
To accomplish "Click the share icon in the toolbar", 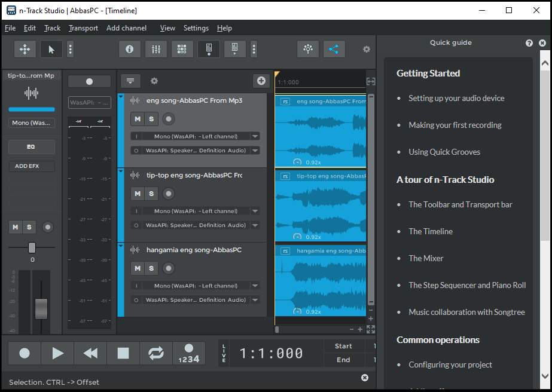I will [x=334, y=49].
